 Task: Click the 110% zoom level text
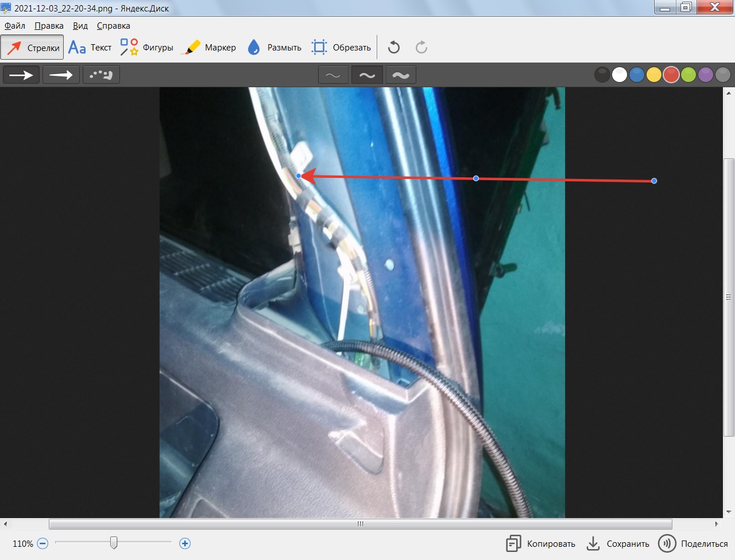coord(23,543)
